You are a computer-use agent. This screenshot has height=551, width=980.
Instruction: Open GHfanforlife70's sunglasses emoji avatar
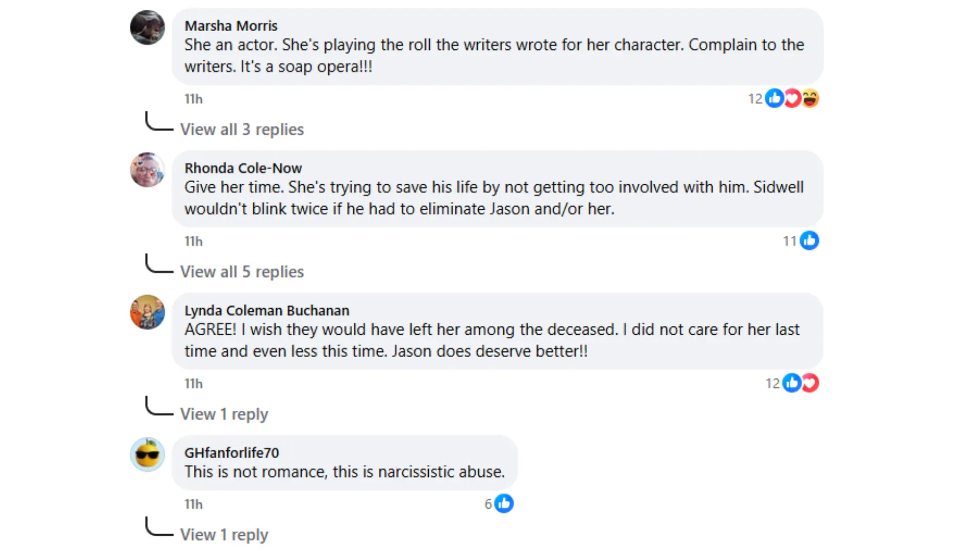[148, 455]
